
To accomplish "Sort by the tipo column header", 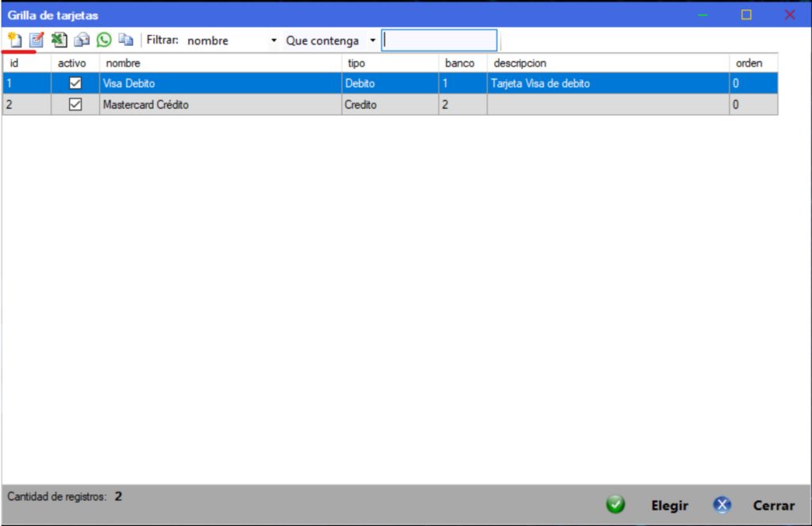I will [x=390, y=63].
